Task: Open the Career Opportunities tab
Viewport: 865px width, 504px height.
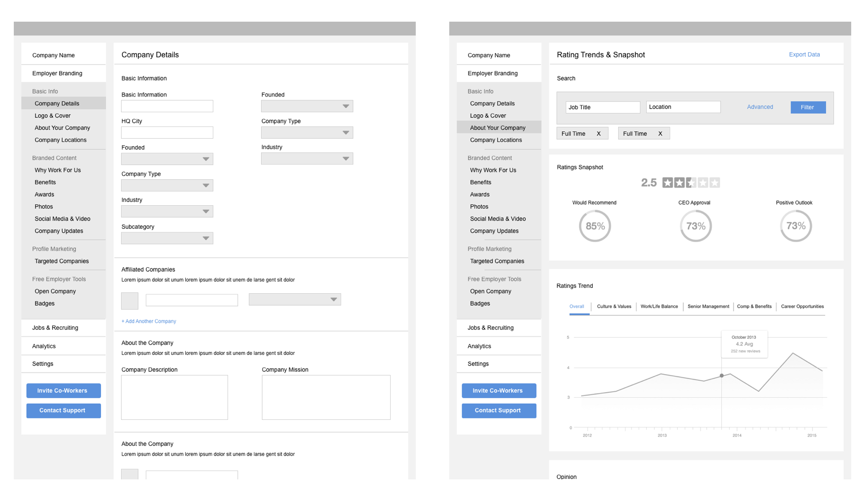Action: [x=802, y=307]
